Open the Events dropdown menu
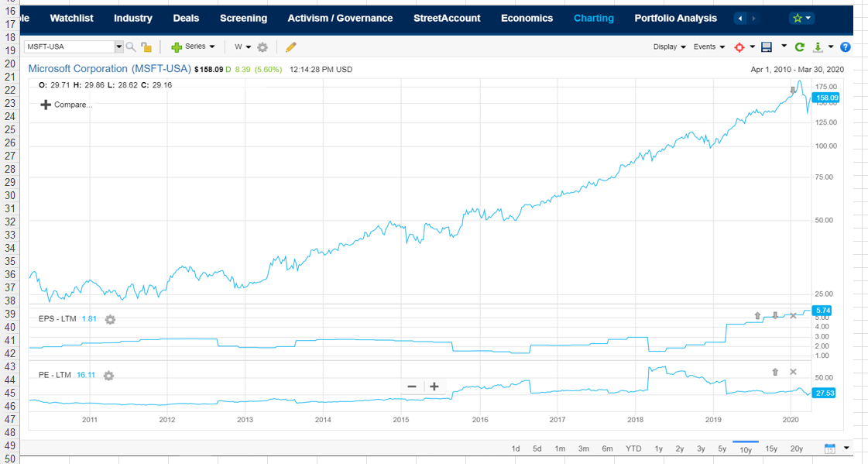868x464 pixels. (x=709, y=47)
